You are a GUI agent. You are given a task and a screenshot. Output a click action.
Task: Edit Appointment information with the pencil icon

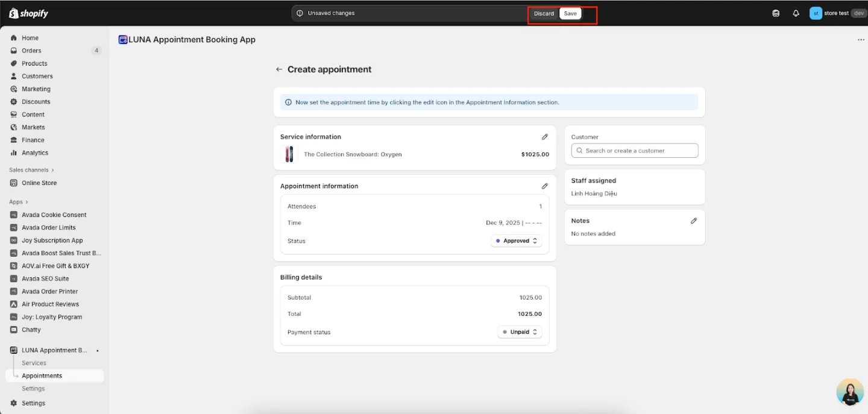545,186
